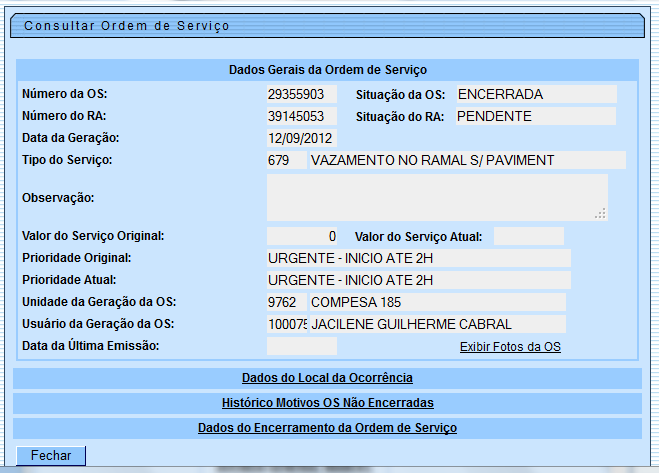Select the Situação do RA field showing PENDENTE
This screenshot has width=659, height=473.
click(535, 116)
